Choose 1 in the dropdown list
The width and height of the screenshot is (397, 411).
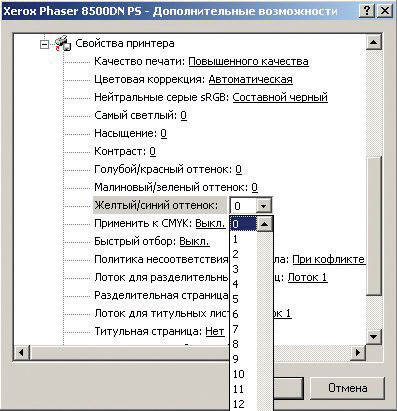click(244, 239)
